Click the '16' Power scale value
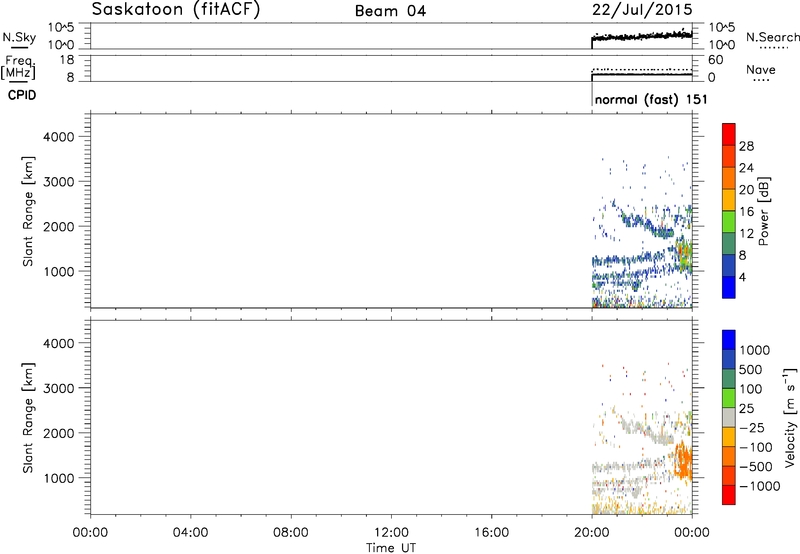This screenshot has height=554, width=800. click(x=746, y=212)
